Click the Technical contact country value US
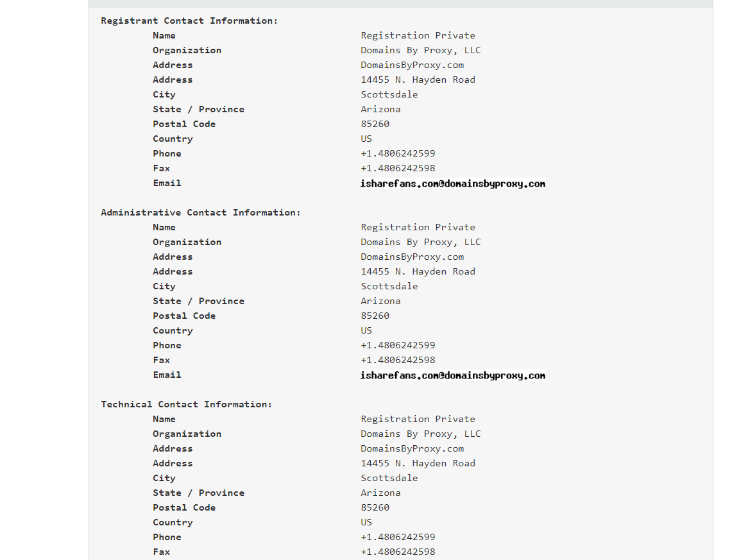Image resolution: width=748 pixels, height=560 pixels. 366,522
